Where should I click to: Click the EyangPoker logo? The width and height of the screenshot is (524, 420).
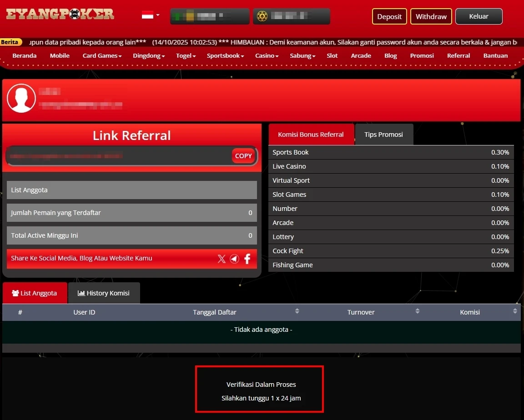click(x=60, y=14)
